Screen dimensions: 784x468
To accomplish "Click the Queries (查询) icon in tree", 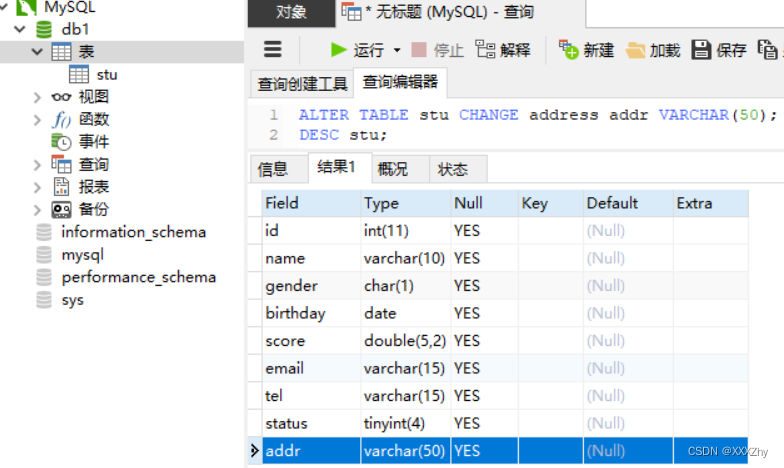I will pyautogui.click(x=61, y=164).
